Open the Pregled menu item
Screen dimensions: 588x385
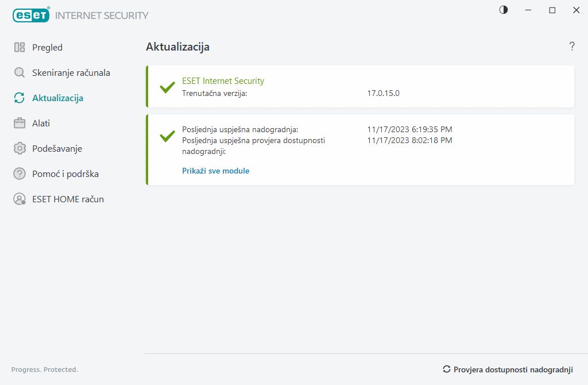(x=47, y=48)
